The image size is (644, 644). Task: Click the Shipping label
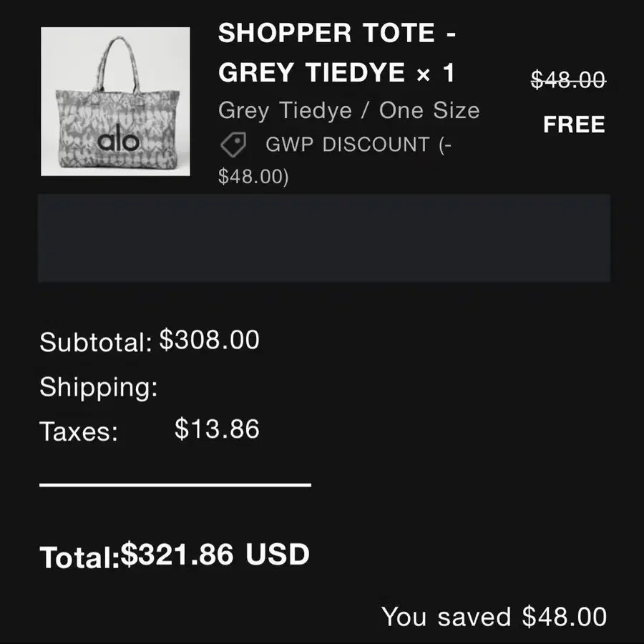pyautogui.click(x=98, y=387)
